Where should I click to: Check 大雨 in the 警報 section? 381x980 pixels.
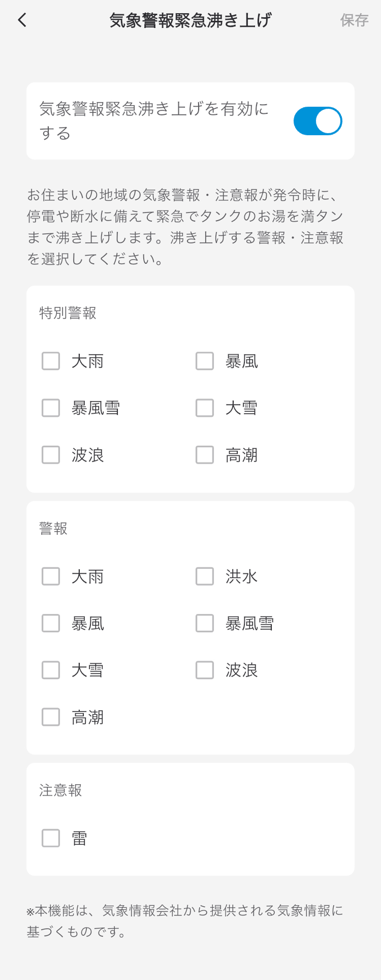pos(51,577)
